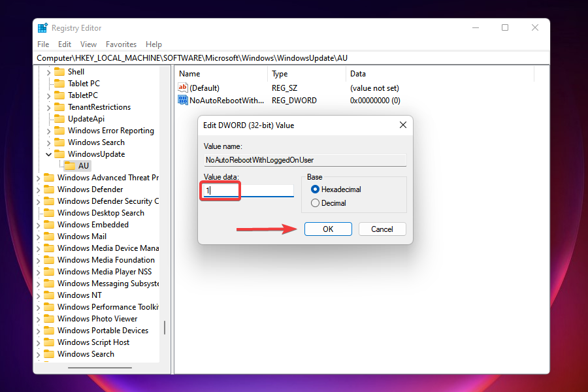Select the Windows Defender Security C key
The image size is (588, 392).
108,201
